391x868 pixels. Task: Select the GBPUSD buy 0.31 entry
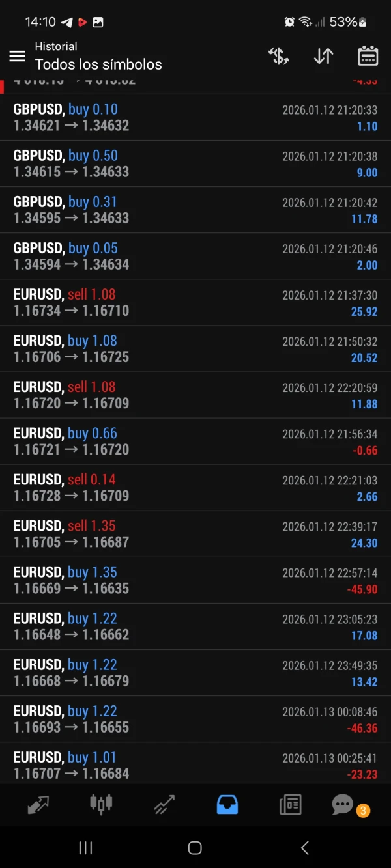[x=195, y=210]
